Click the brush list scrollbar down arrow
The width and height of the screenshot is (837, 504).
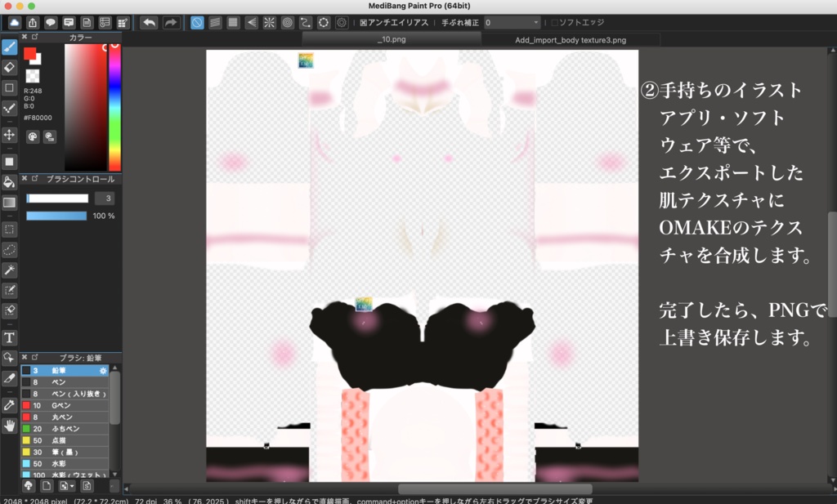(x=114, y=474)
